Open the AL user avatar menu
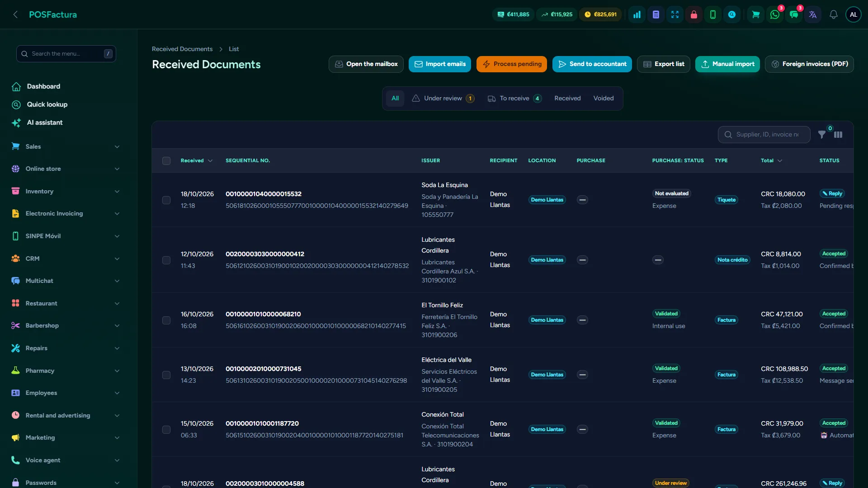Viewport: 868px width, 488px height. 854,14
